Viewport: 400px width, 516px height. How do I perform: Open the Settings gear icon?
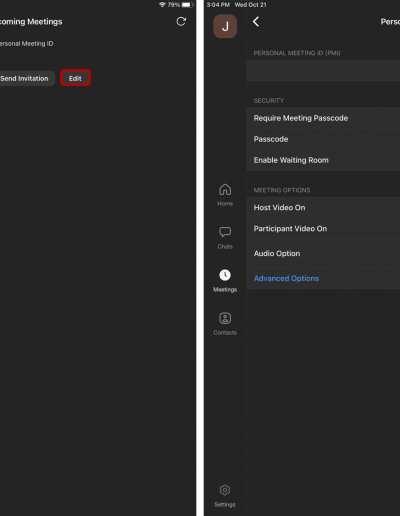(x=225, y=490)
